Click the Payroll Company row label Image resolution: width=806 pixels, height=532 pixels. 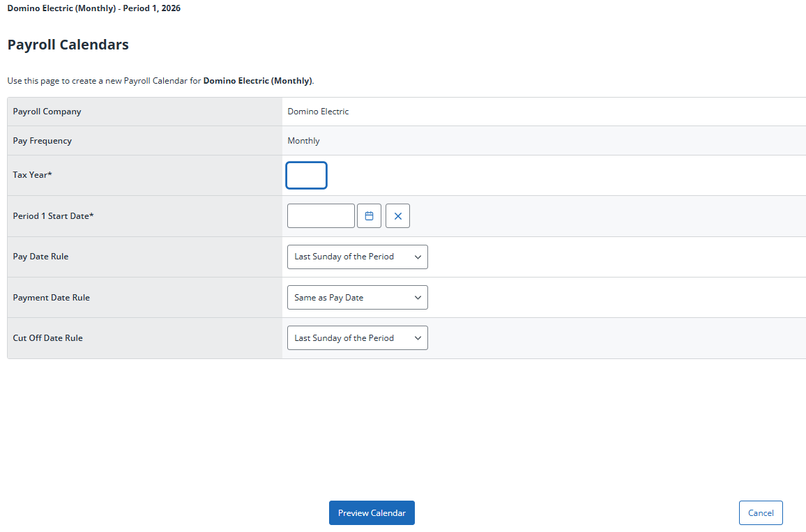(x=47, y=112)
